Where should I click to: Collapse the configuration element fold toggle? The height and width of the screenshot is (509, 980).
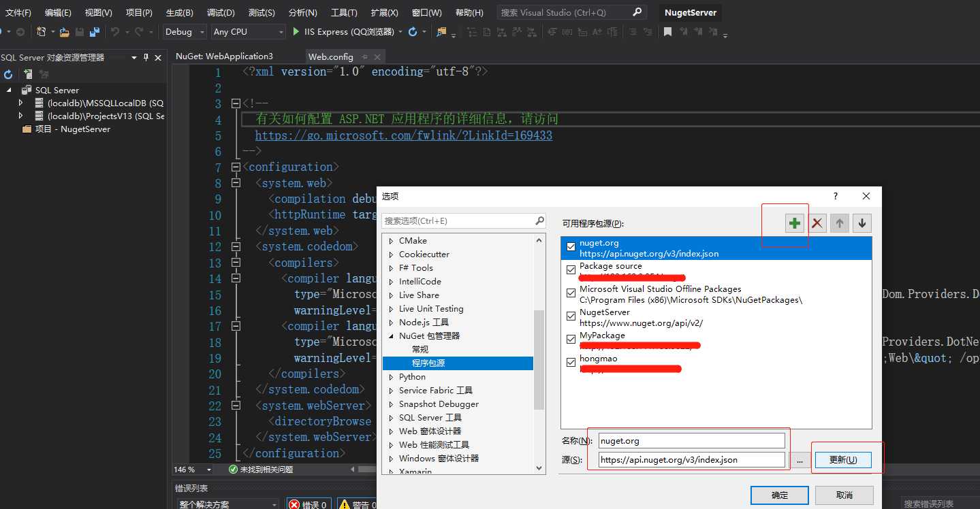[236, 167]
